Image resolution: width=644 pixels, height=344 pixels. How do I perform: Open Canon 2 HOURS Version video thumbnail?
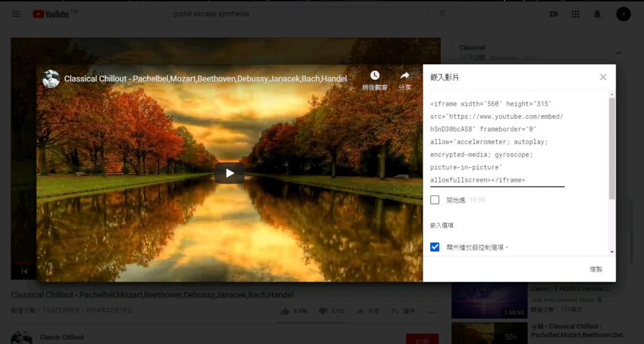coord(489,300)
